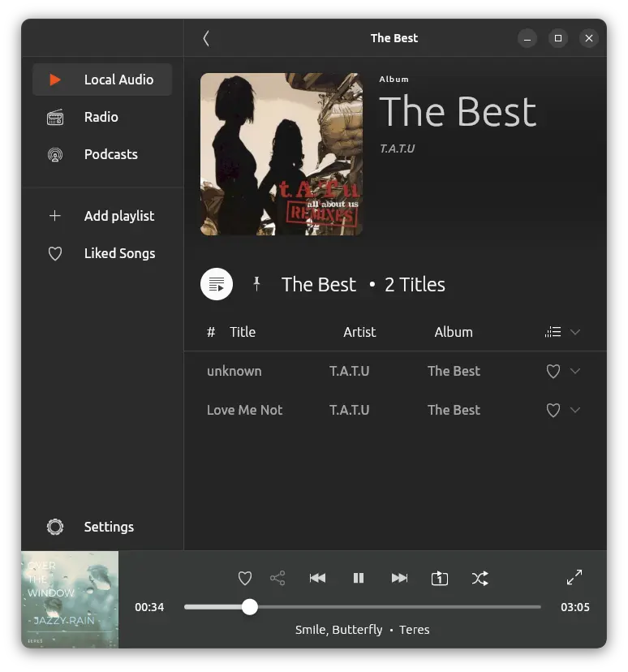
Task: Expand options for the unknown track
Action: [575, 371]
